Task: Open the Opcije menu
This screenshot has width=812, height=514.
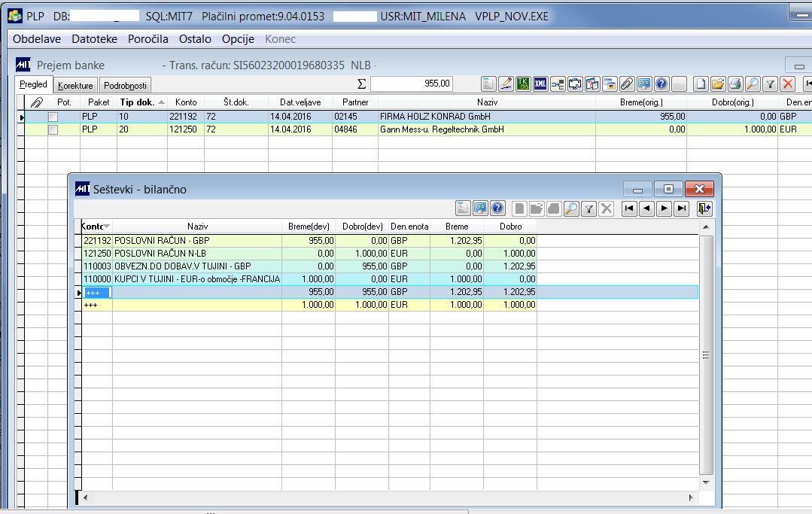Action: [x=239, y=39]
